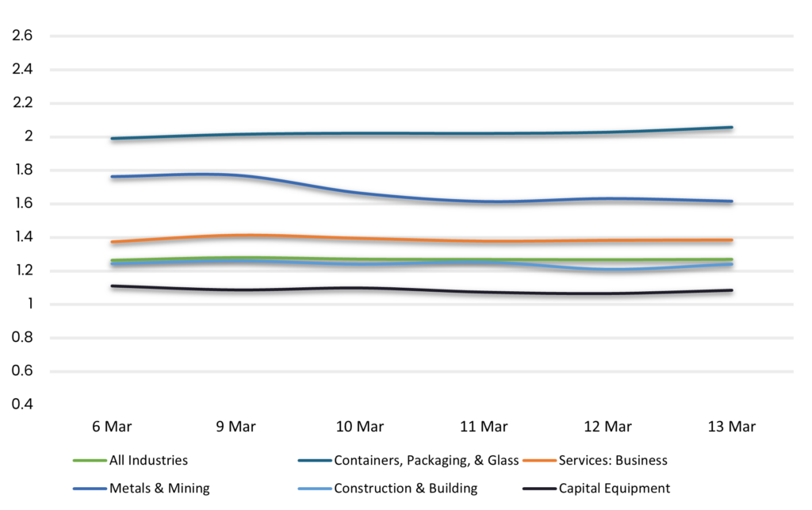Select the Capital Equipment legend text
Viewport: 812px width, 510px height.
coord(615,489)
